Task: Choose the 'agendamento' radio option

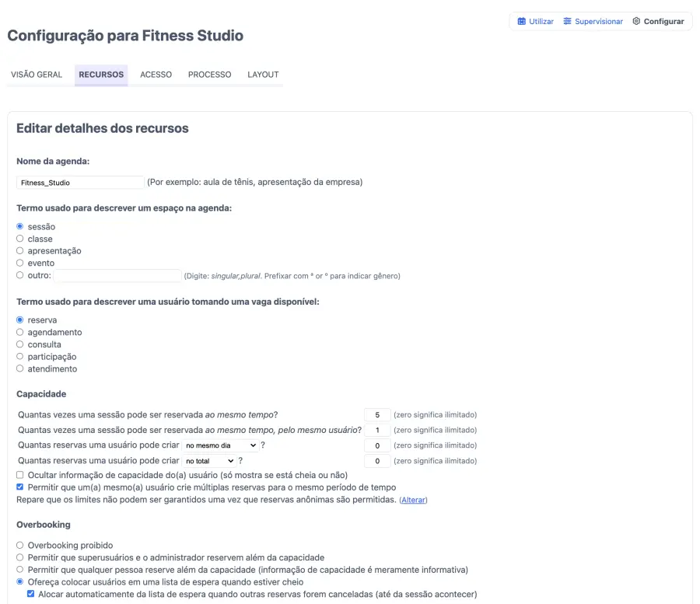Action: 20,332
